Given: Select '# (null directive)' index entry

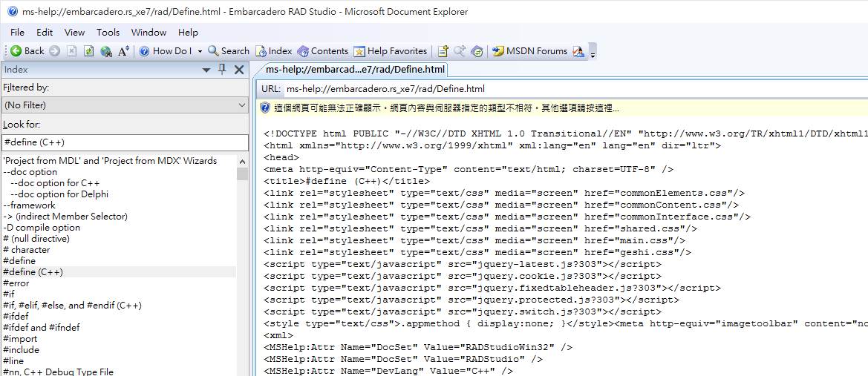Looking at the screenshot, I should 36,238.
